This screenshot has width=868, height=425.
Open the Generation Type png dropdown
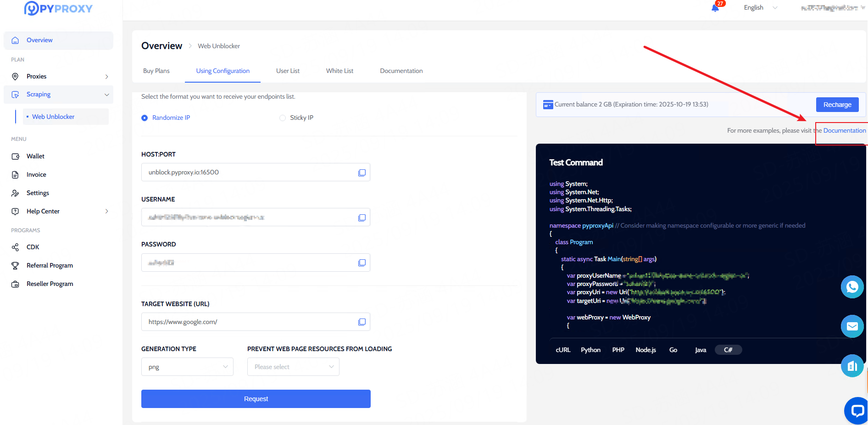(x=187, y=367)
